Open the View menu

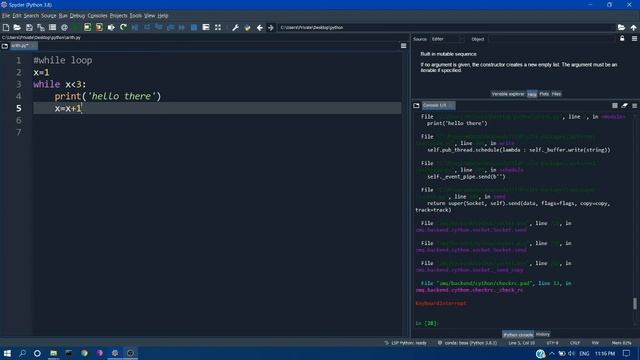point(149,16)
